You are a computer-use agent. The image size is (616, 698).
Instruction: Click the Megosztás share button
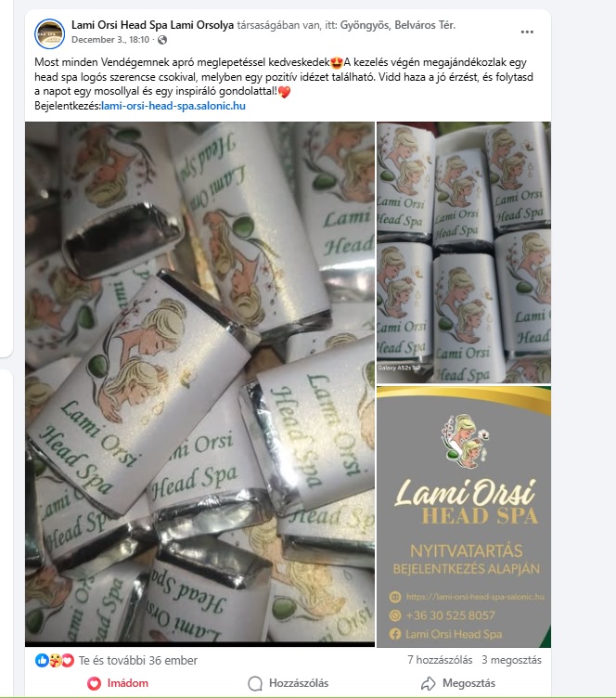458,683
